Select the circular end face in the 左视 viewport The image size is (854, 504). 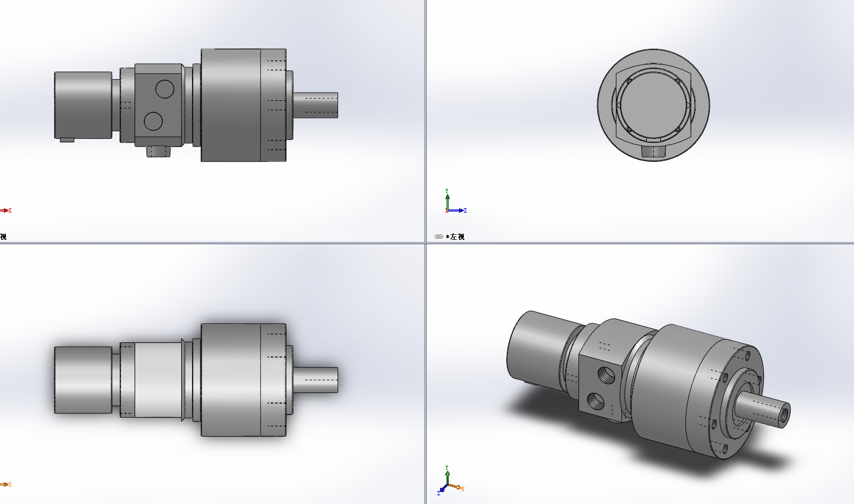653,105
